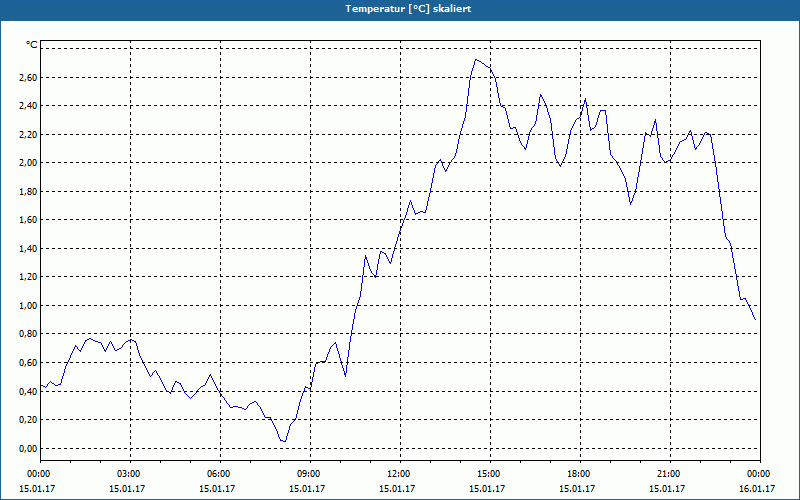This screenshot has height=500, width=800.
Task: Click the 2,20 y-axis label
Action: (29, 135)
